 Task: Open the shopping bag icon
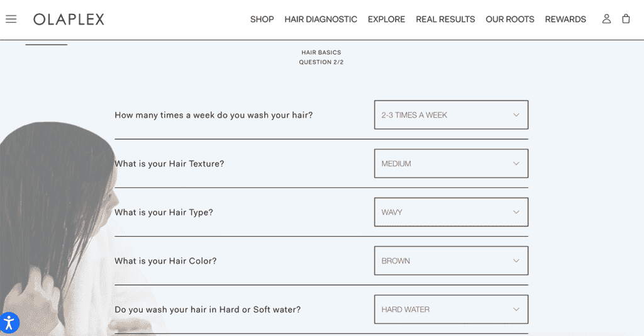click(x=626, y=19)
